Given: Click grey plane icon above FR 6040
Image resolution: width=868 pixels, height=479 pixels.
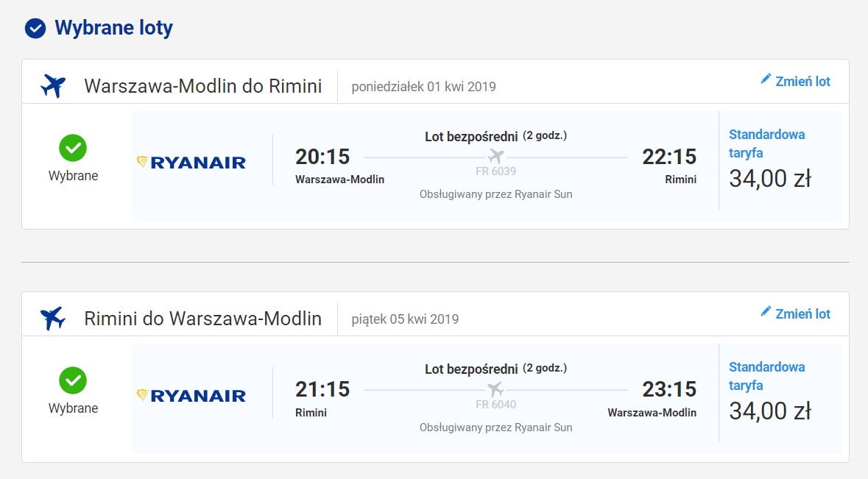Looking at the screenshot, I should point(496,388).
